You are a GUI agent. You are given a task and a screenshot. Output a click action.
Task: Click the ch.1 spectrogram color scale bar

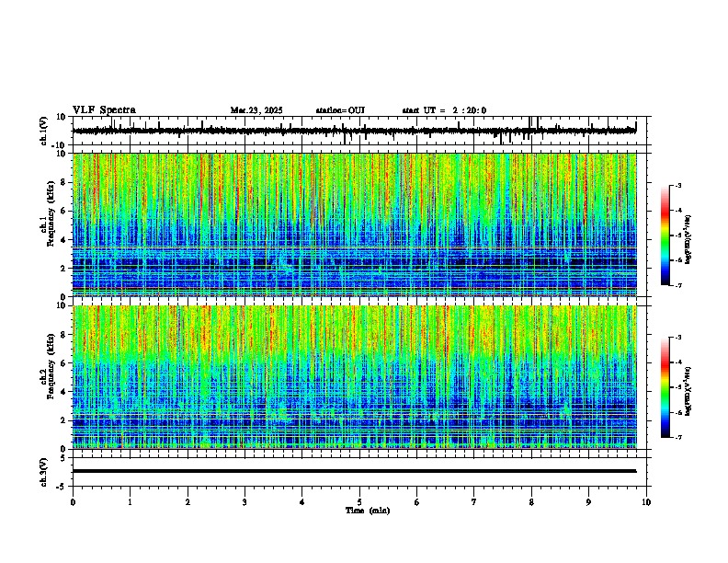click(x=665, y=236)
